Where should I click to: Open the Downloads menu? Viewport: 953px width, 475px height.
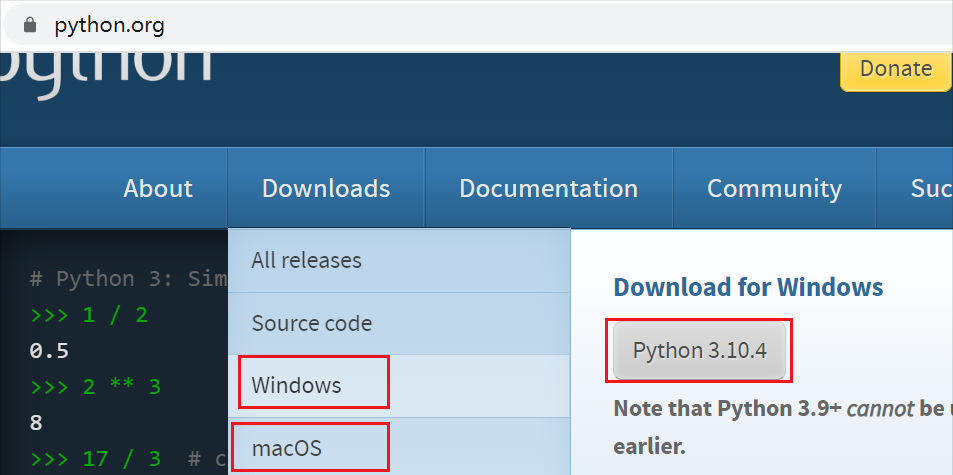point(326,188)
